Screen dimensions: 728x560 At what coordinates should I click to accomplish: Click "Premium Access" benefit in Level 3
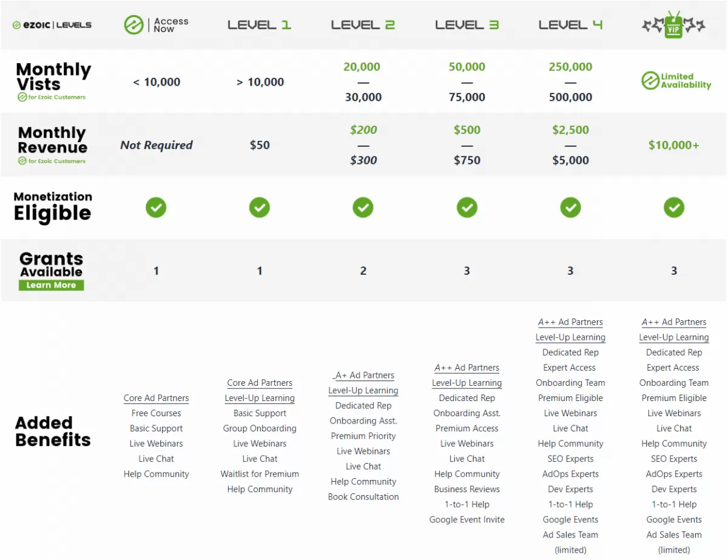click(x=467, y=429)
